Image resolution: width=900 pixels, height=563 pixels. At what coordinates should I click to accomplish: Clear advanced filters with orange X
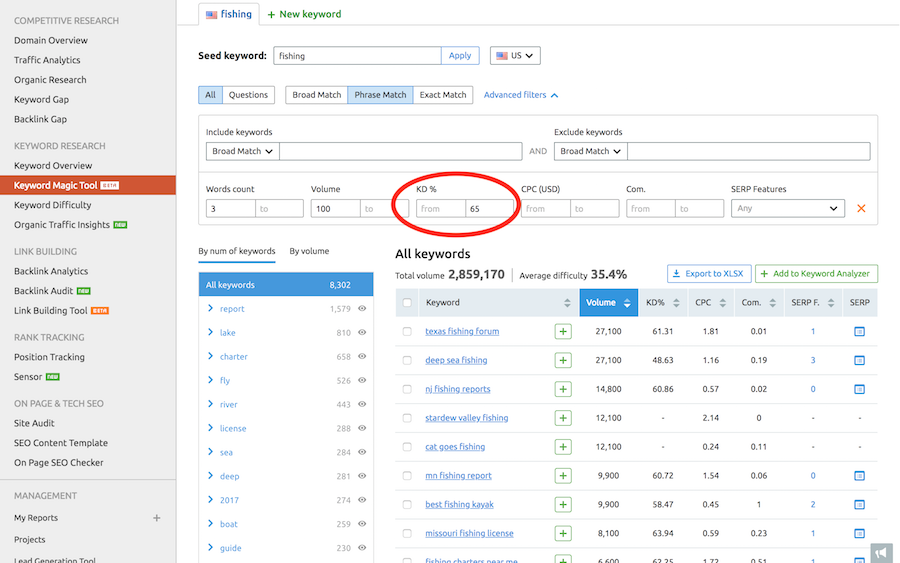pyautogui.click(x=861, y=208)
